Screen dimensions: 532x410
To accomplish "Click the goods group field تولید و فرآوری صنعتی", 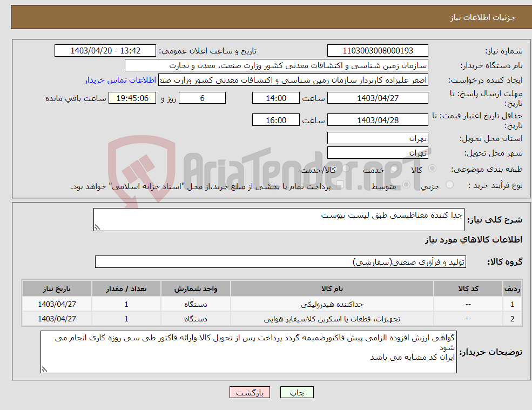I will coord(281,261).
